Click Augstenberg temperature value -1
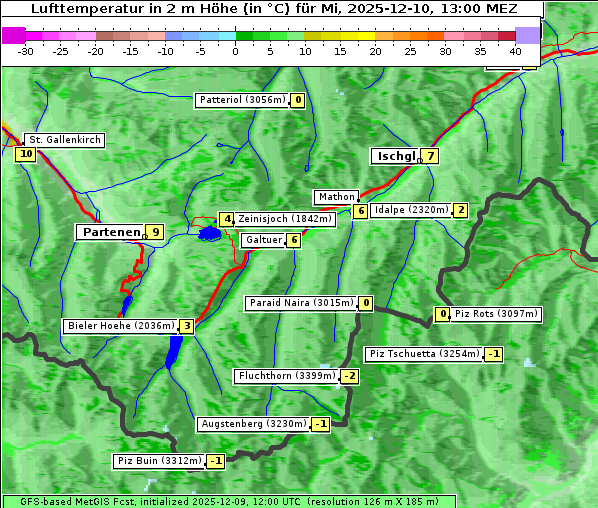 pyautogui.click(x=321, y=424)
